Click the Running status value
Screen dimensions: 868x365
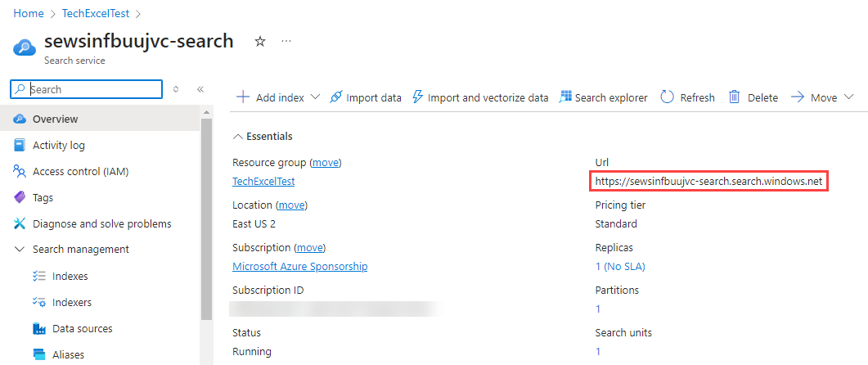coord(252,351)
